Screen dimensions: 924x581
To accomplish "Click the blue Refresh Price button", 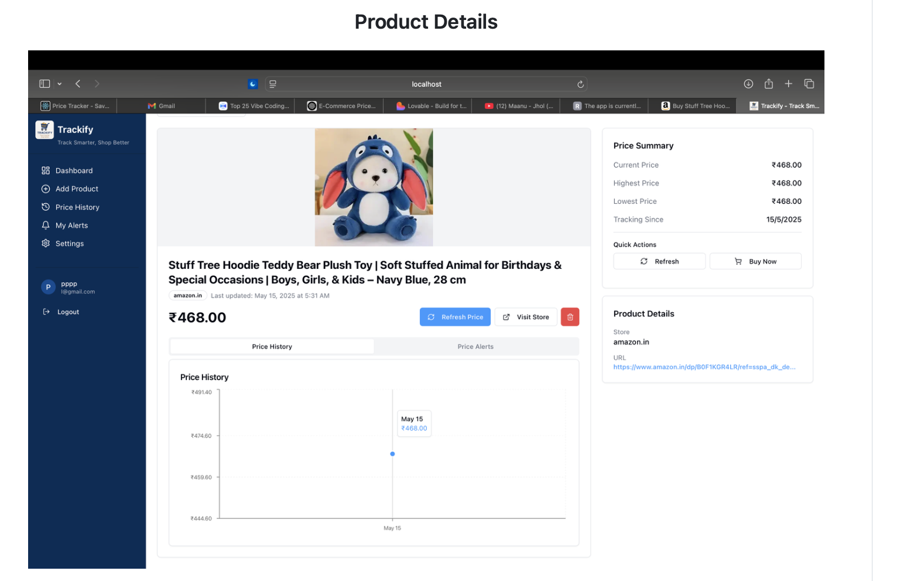I will (455, 317).
